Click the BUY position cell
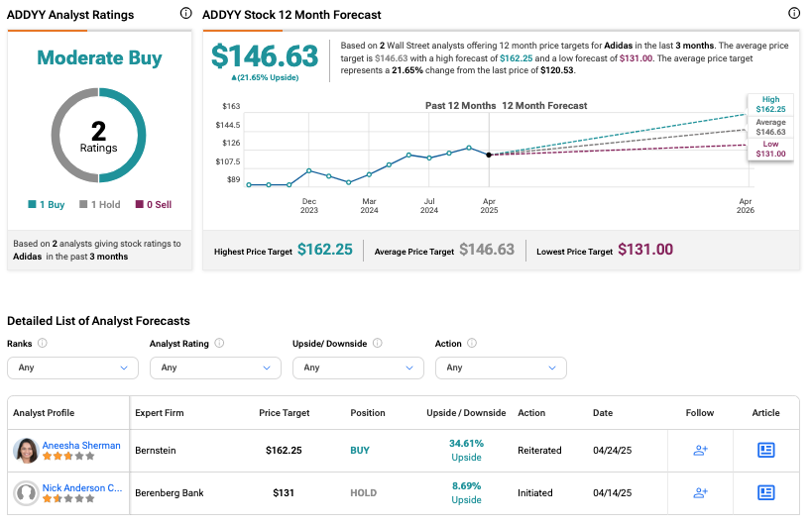Screen dimensions: 812x526 click(x=360, y=450)
